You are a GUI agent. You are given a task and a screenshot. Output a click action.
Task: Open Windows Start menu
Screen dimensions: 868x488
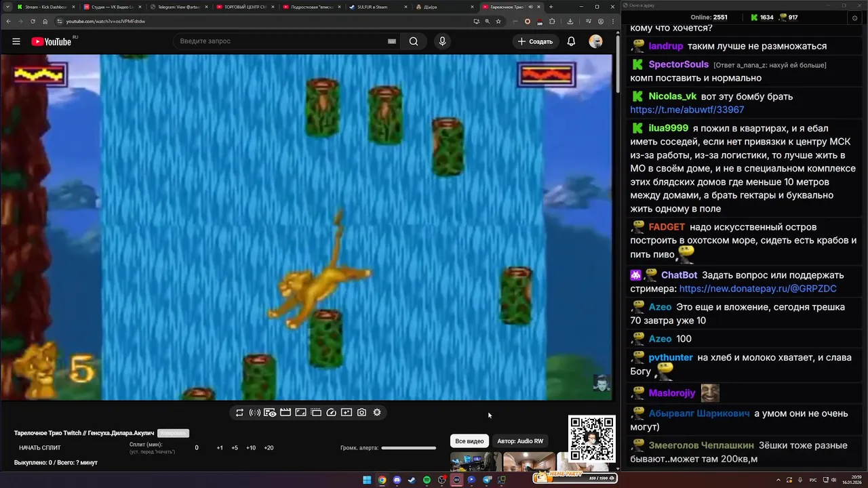point(367,480)
